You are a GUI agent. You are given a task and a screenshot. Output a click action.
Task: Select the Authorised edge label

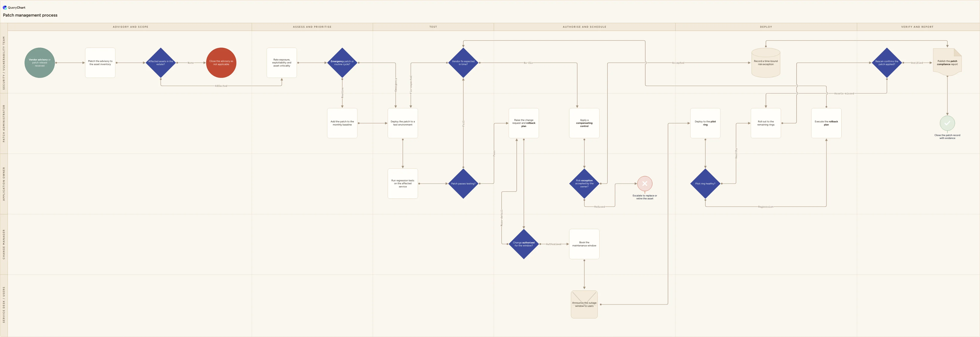point(554,244)
